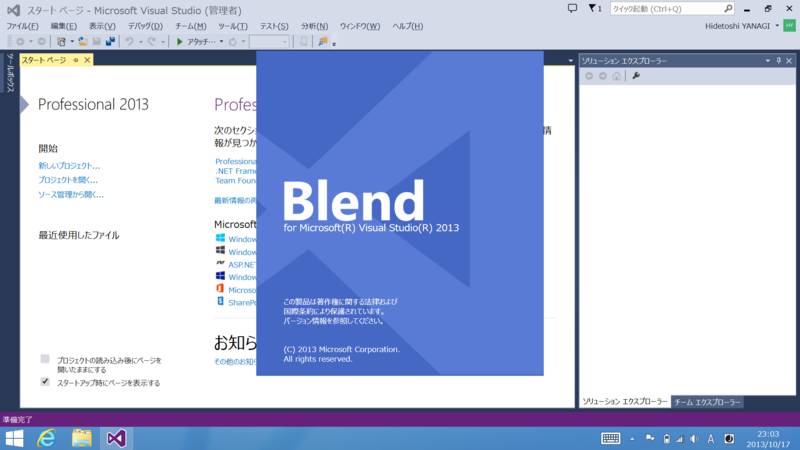Click the Redo toolbar icon

coord(152,42)
